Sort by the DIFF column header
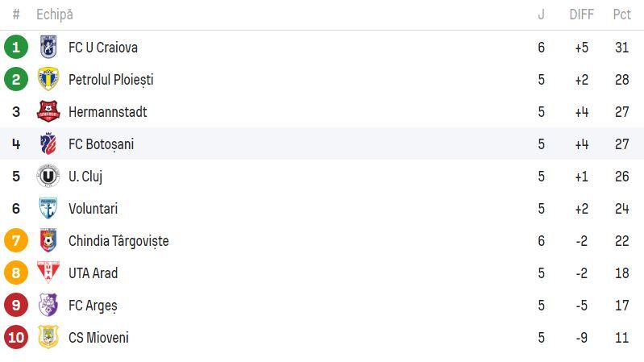 pos(581,15)
